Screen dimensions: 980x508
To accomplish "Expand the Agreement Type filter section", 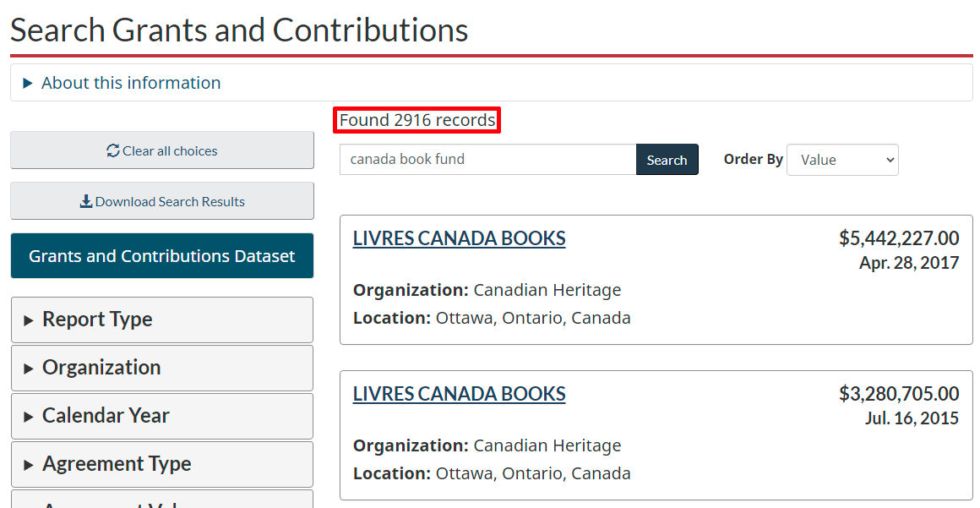I will tap(117, 464).
